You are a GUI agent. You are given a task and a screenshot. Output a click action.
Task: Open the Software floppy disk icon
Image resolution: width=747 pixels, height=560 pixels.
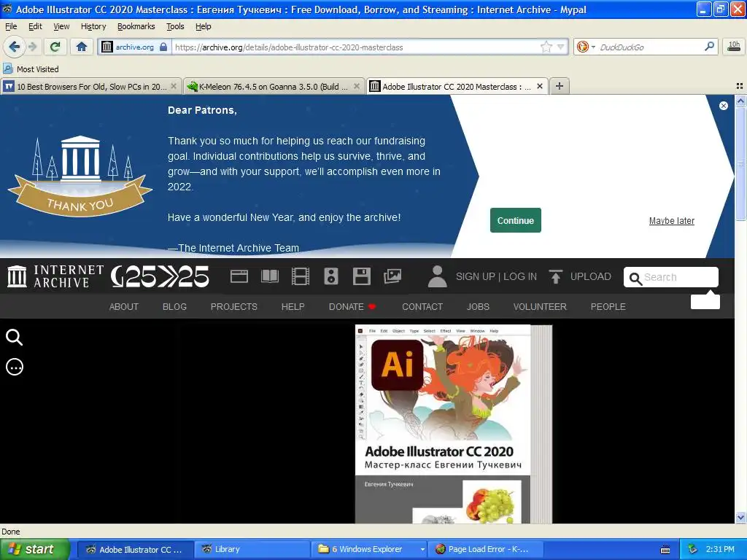(x=362, y=276)
